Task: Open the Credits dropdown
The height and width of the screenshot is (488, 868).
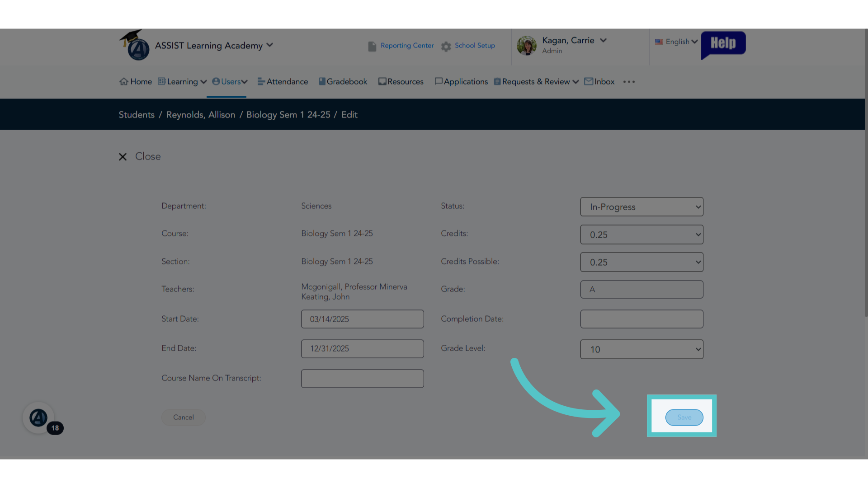Action: click(x=642, y=235)
